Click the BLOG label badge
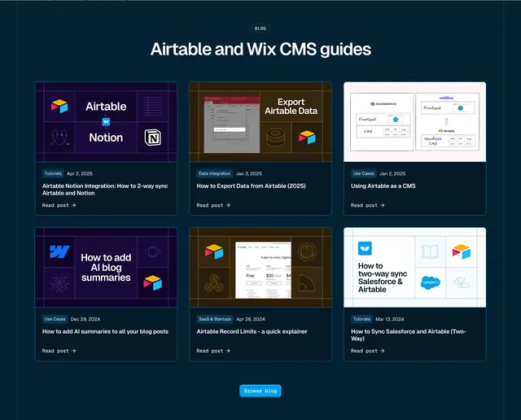Viewport: 521px width, 420px height. [x=260, y=28]
